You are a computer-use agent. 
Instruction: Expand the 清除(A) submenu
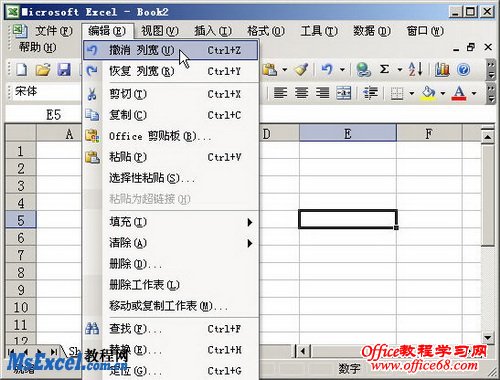point(170,243)
